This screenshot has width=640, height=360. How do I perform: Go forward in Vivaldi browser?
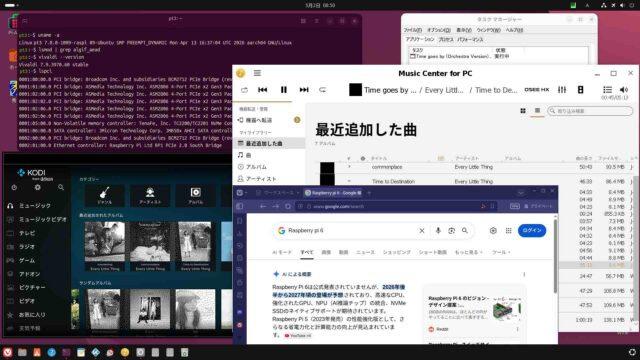276,207
